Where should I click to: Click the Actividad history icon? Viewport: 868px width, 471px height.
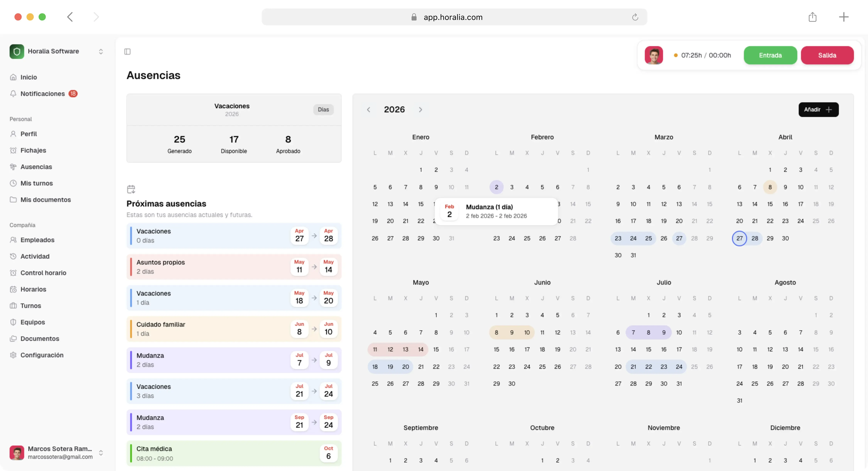[13, 256]
